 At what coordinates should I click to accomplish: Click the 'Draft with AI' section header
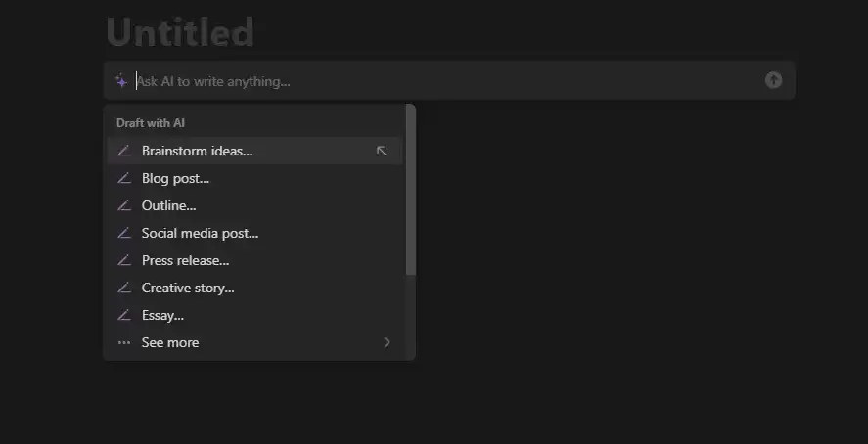click(151, 123)
